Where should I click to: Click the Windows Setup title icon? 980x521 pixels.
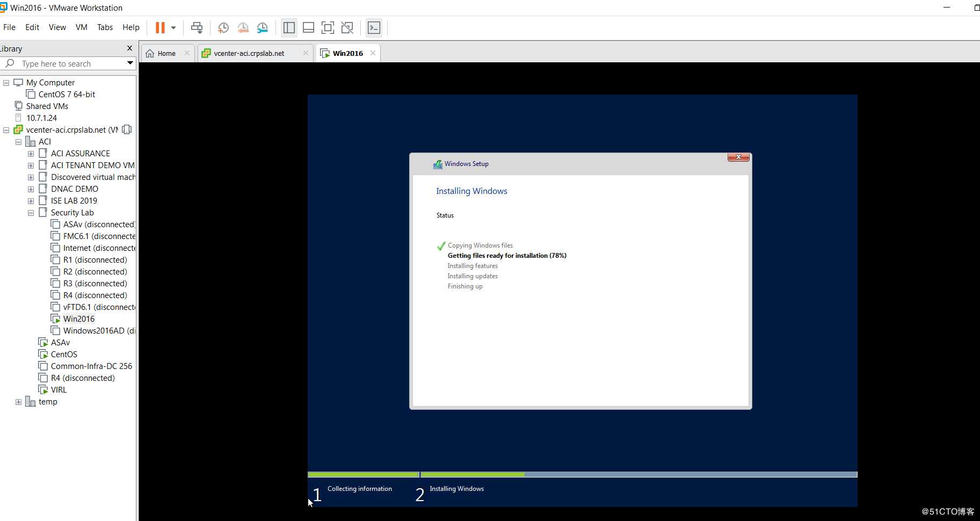(438, 164)
